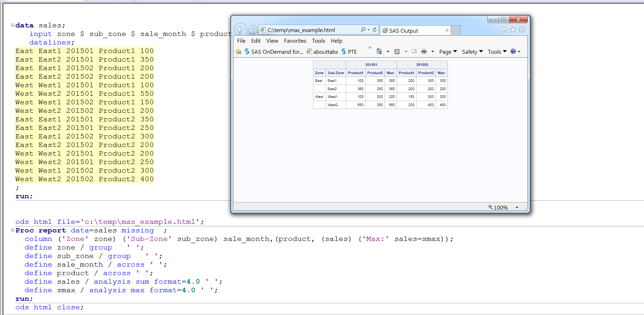The height and width of the screenshot is (315, 644).
Task: Open the View menu
Action: click(x=272, y=41)
